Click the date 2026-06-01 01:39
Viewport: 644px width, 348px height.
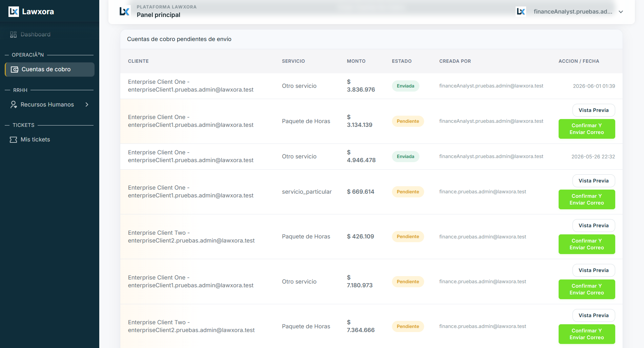point(594,86)
